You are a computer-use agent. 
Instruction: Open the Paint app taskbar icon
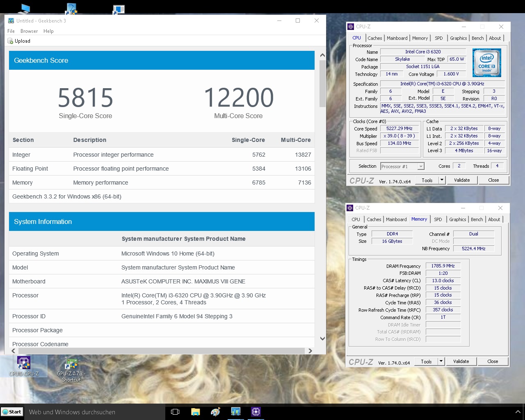(x=215, y=412)
